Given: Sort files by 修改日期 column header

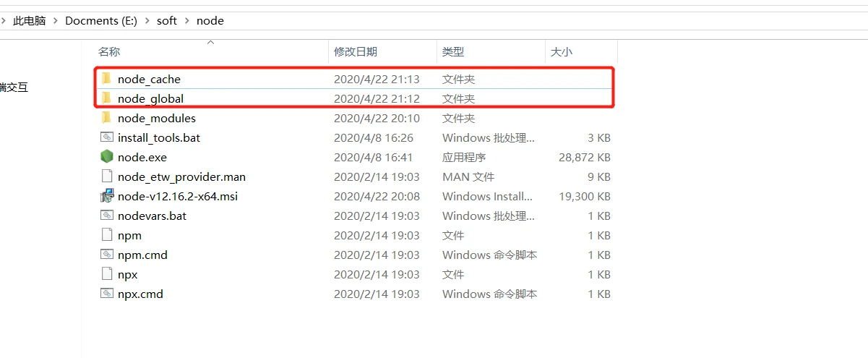Looking at the screenshot, I should pos(356,52).
